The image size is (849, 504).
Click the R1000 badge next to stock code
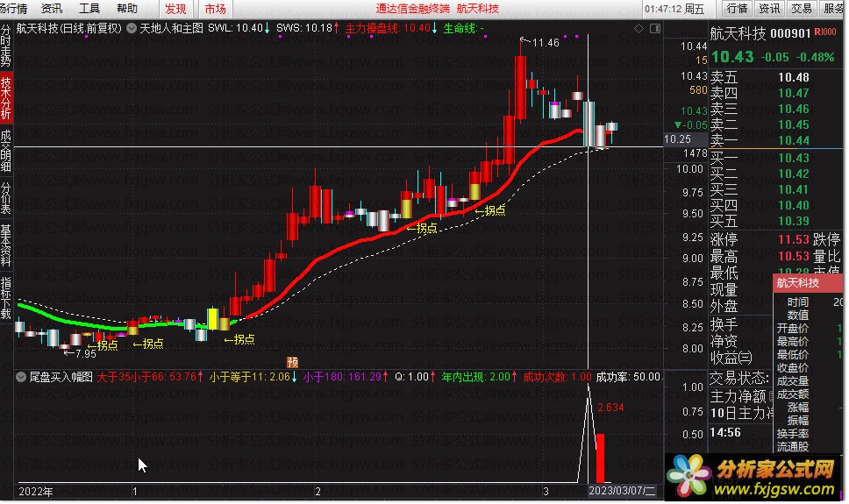[x=824, y=32]
